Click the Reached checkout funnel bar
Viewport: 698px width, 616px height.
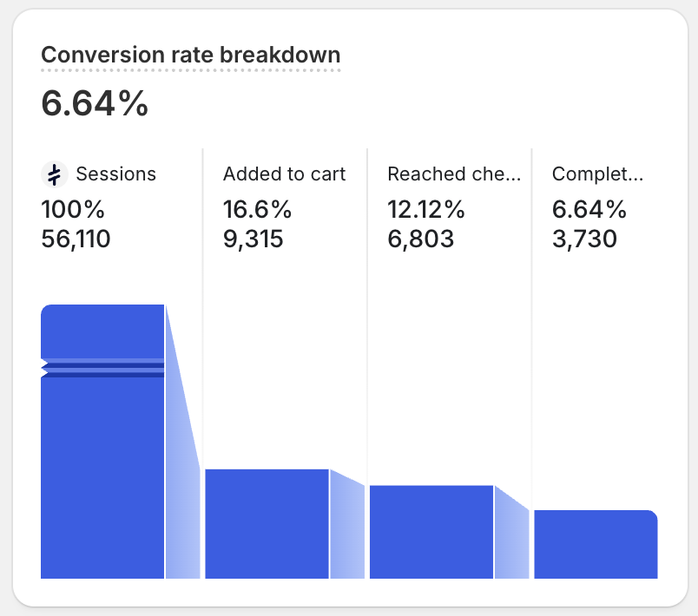431,532
